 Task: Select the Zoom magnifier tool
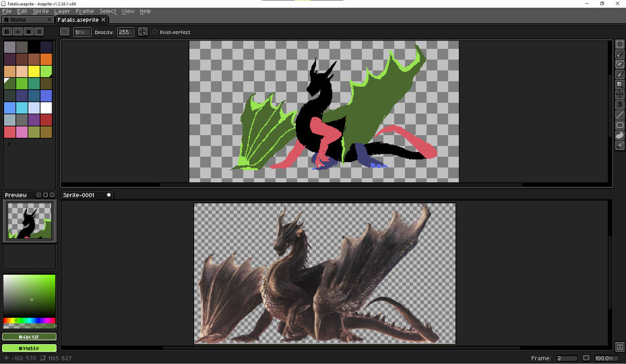pos(620,84)
